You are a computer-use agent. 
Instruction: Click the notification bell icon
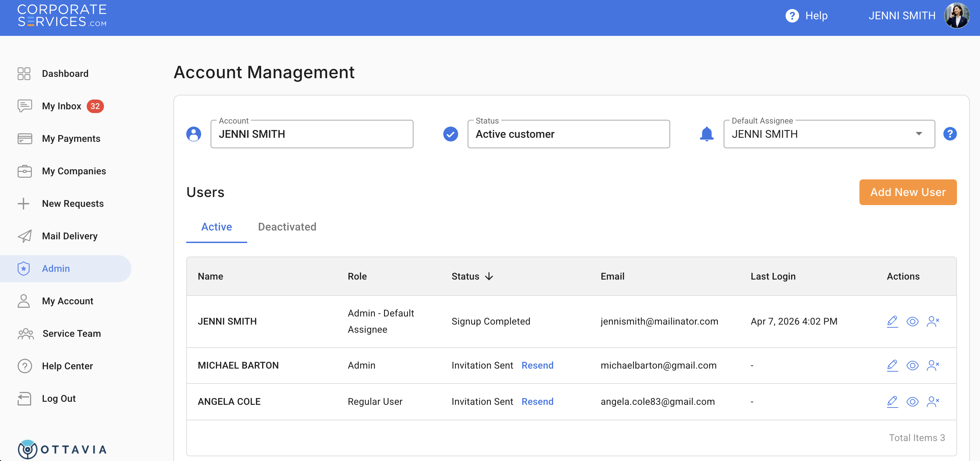706,134
